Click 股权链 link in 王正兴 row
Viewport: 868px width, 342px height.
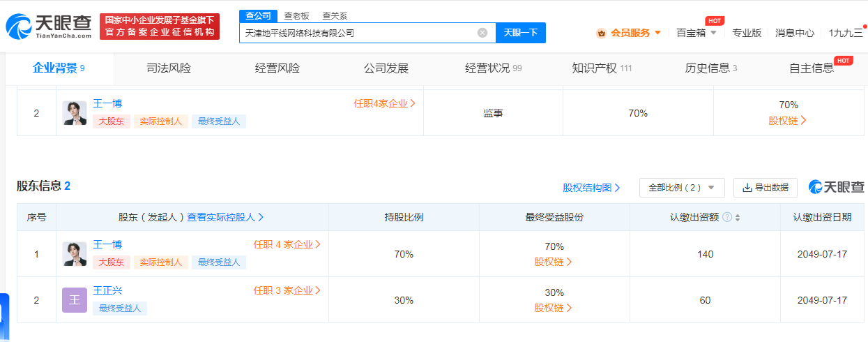[x=554, y=308]
